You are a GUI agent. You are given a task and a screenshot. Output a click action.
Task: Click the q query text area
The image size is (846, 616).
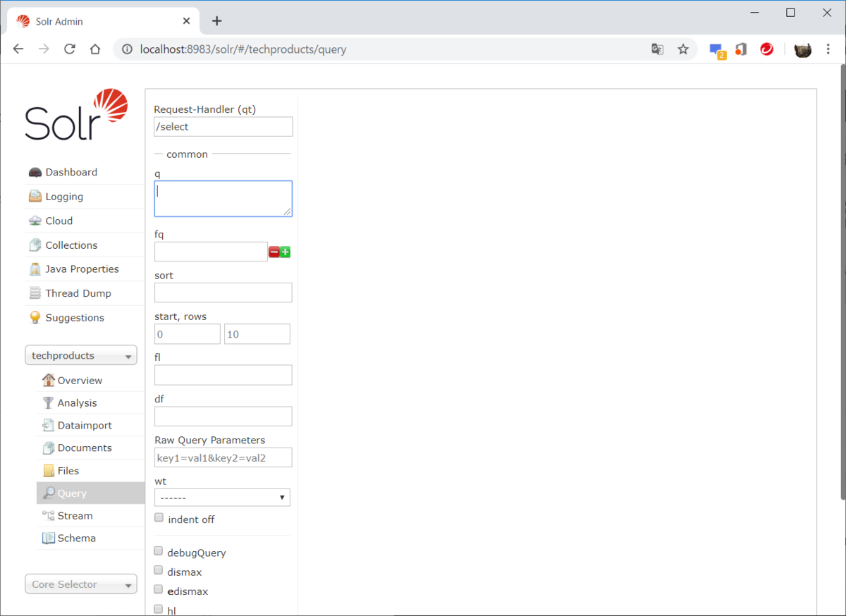coord(223,199)
